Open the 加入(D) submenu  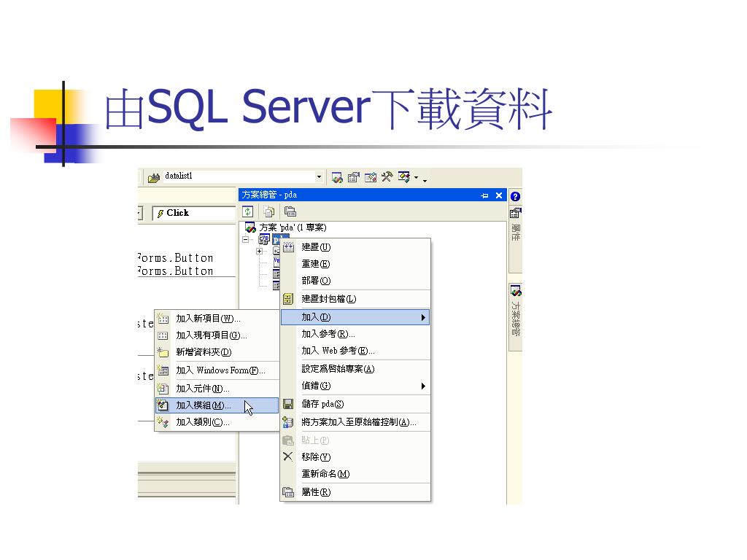pos(355,317)
